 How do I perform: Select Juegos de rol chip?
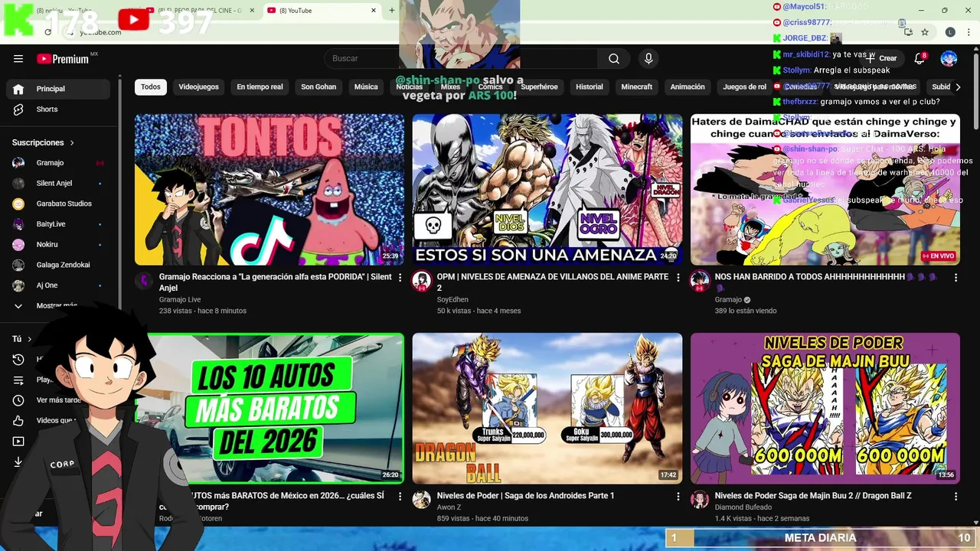pos(745,86)
